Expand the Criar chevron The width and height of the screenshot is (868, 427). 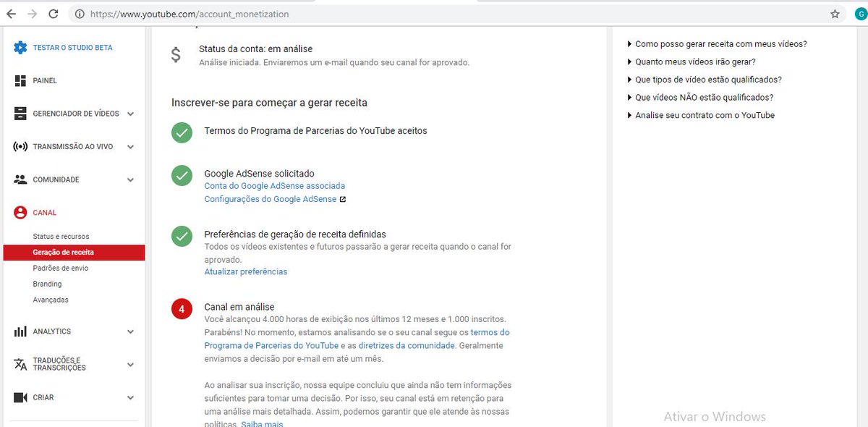tap(130, 397)
